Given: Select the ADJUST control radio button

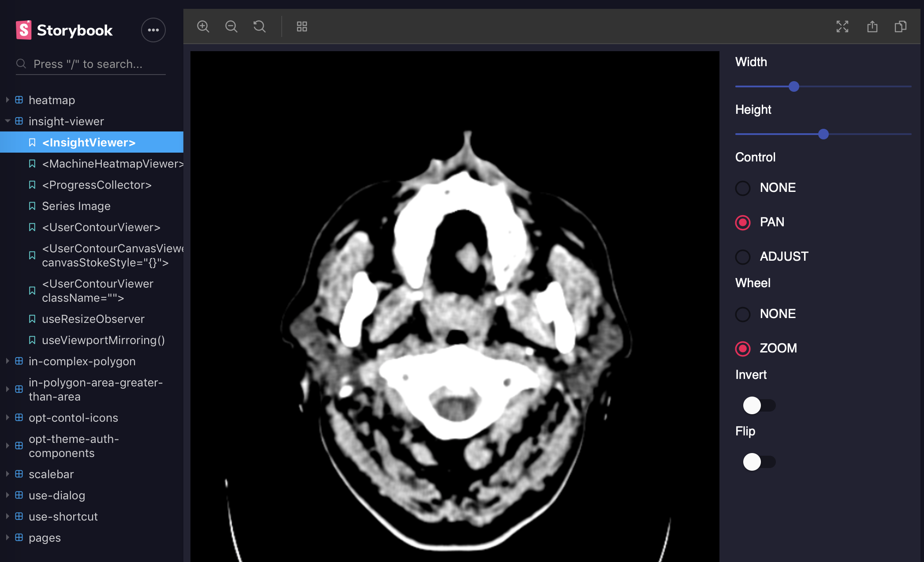Looking at the screenshot, I should (x=743, y=257).
